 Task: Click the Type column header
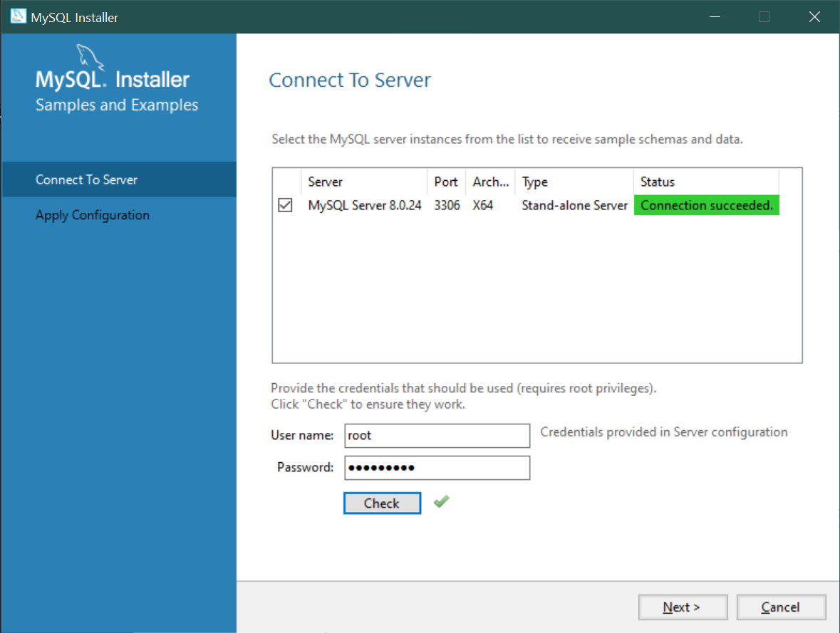(x=574, y=182)
